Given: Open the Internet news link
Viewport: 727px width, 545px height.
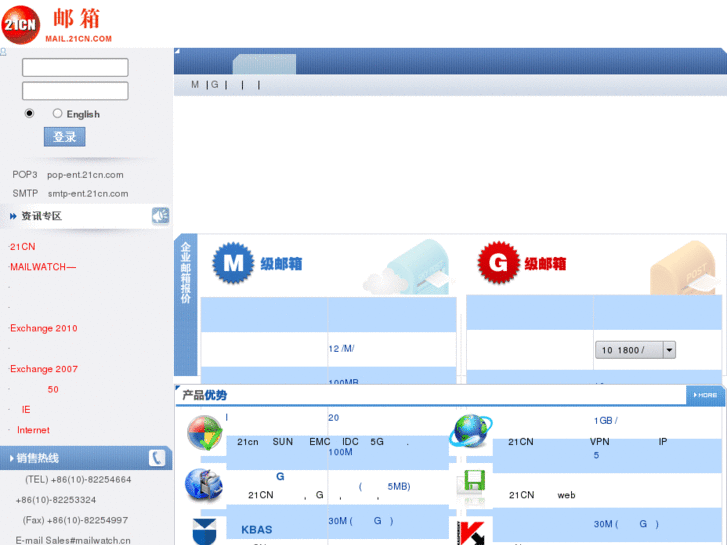Looking at the screenshot, I should point(33,430).
